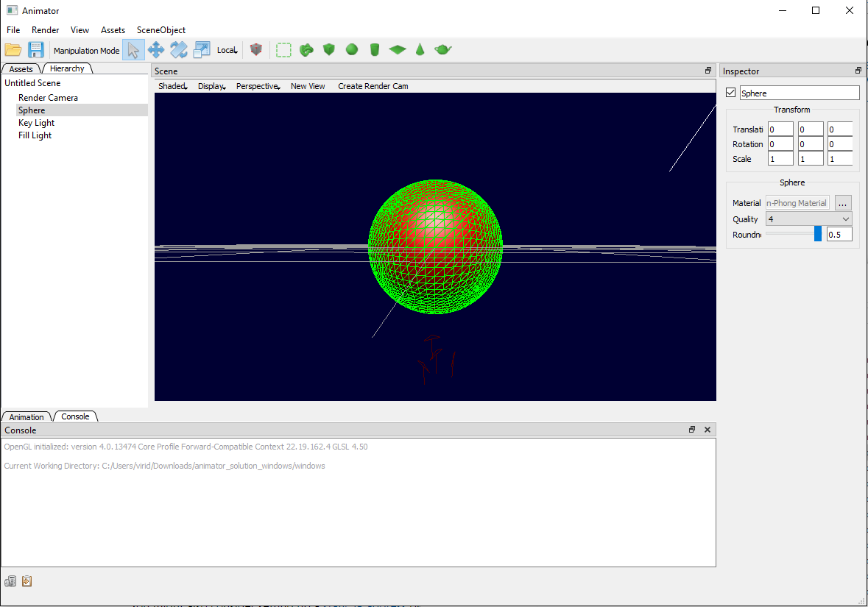
Task: Open the Perspective view dropdown
Action: [x=258, y=86]
